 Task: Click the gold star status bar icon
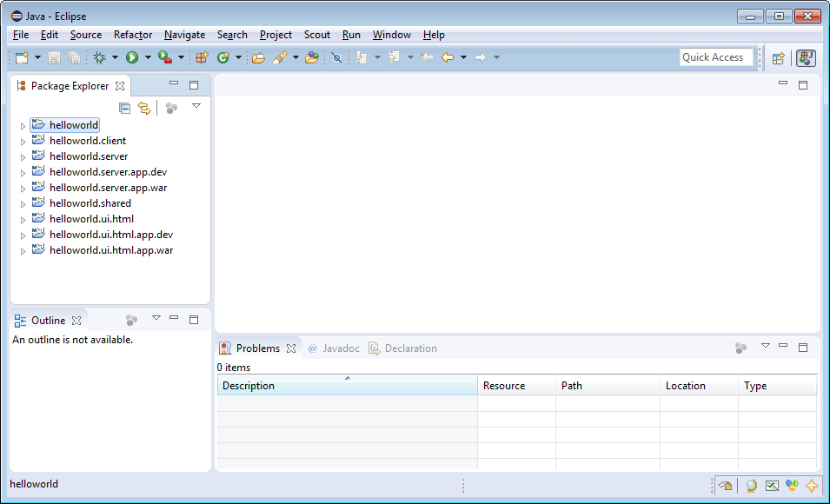click(812, 485)
